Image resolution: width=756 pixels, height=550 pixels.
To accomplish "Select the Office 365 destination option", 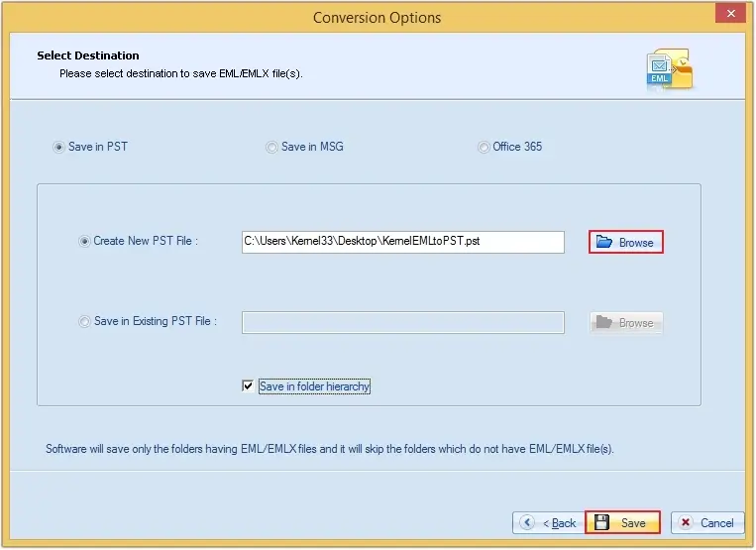I will (484, 147).
